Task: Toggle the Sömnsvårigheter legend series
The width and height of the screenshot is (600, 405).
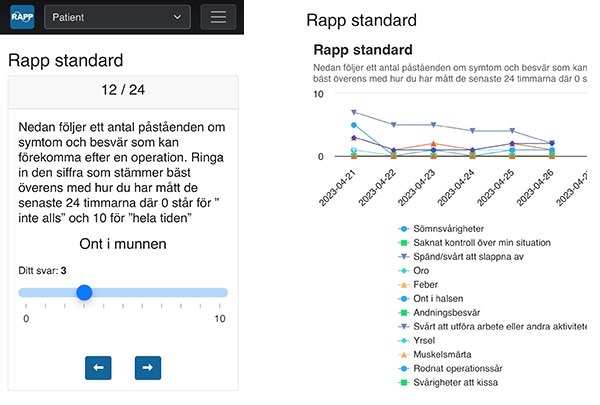Action: point(441,229)
